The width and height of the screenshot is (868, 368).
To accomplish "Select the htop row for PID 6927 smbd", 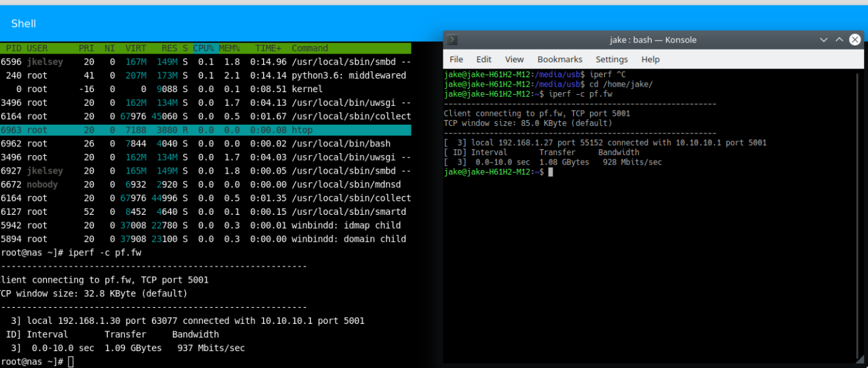I will [205, 171].
